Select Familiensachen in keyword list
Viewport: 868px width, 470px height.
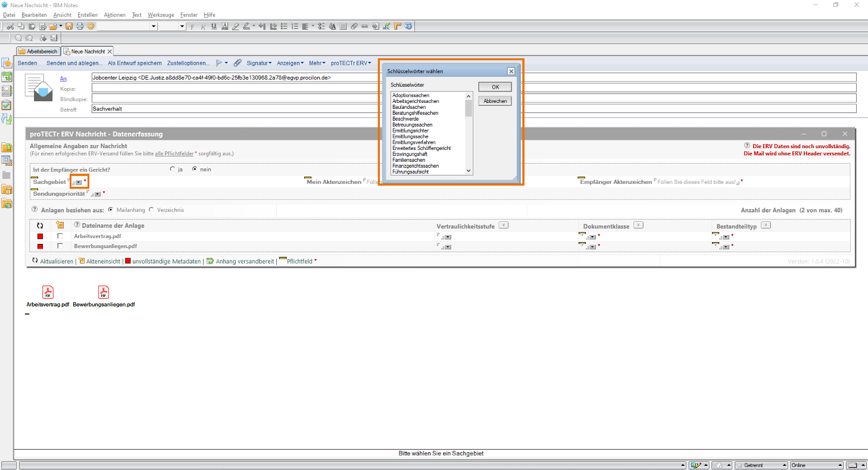click(x=408, y=160)
